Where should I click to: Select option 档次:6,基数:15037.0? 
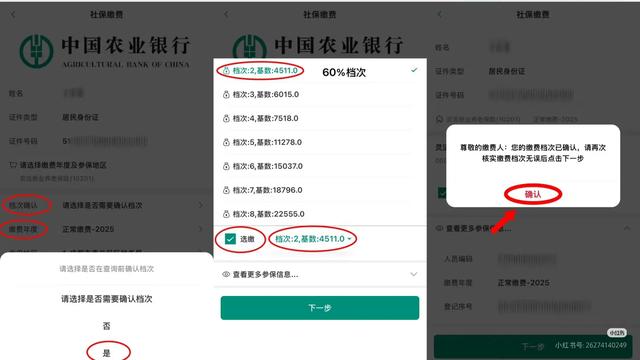[x=320, y=166]
